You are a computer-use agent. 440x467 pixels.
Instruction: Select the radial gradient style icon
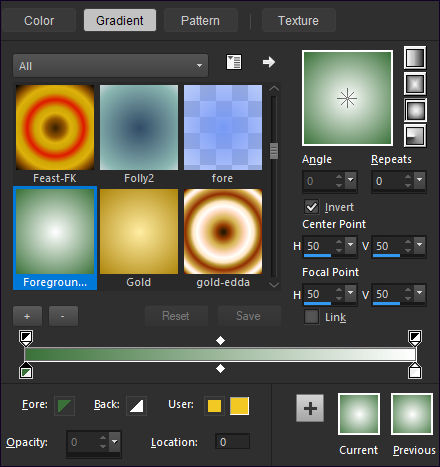click(x=415, y=136)
